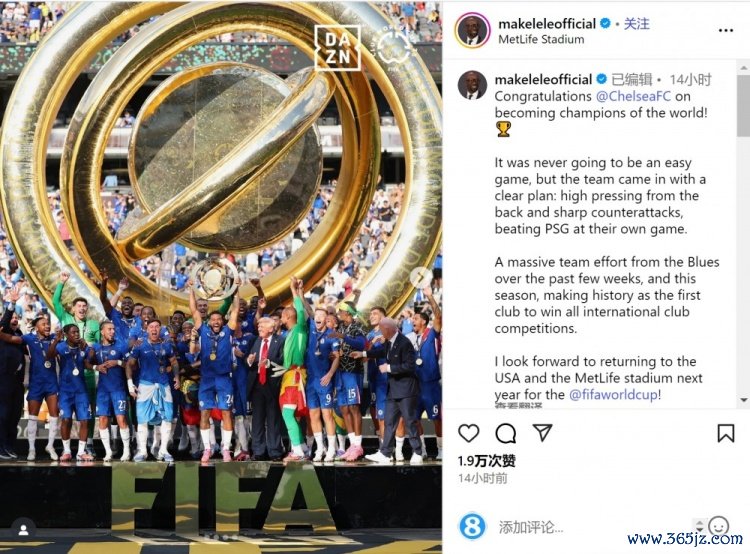The height and width of the screenshot is (554, 750).
Task: Click the 添加评论 comment input field
Action: pos(593,527)
